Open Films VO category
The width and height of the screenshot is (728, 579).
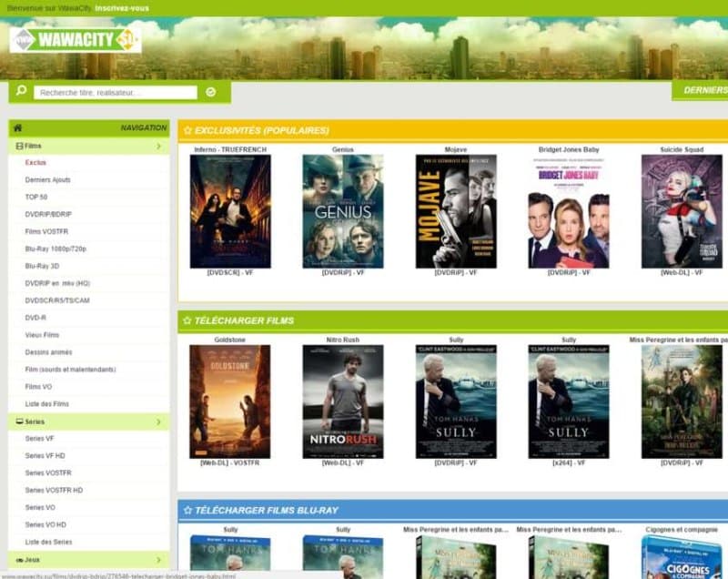tap(38, 387)
